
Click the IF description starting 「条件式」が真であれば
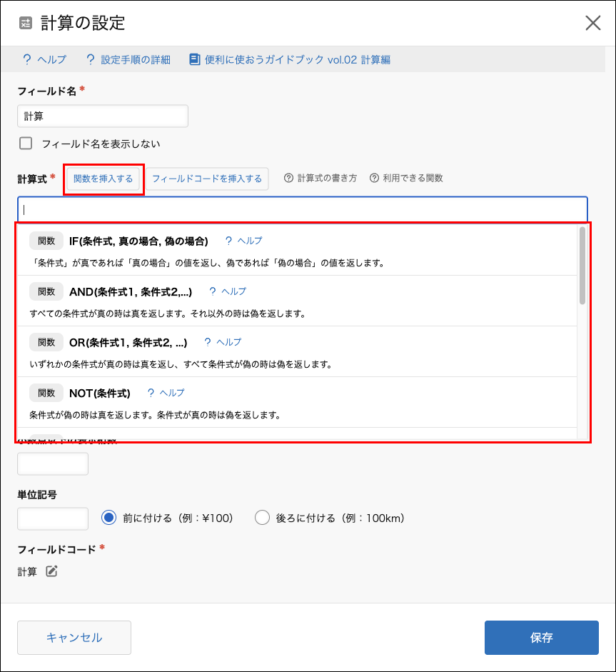pyautogui.click(x=207, y=263)
